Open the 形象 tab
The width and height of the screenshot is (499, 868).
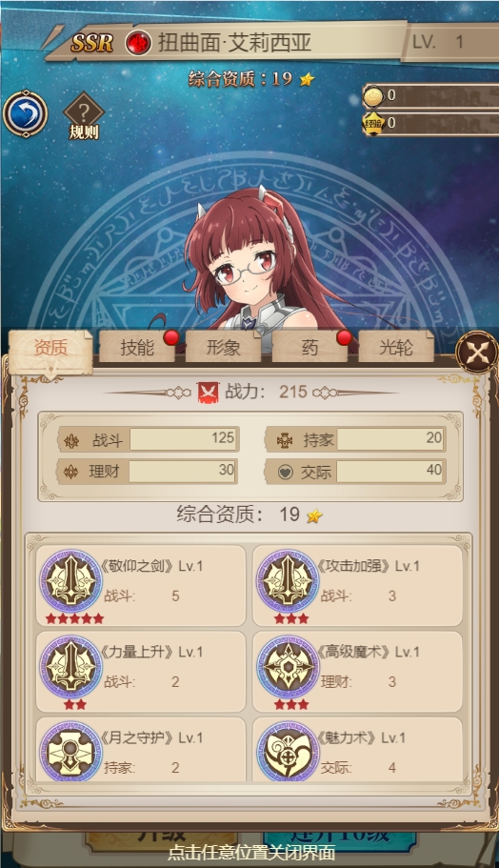point(223,347)
